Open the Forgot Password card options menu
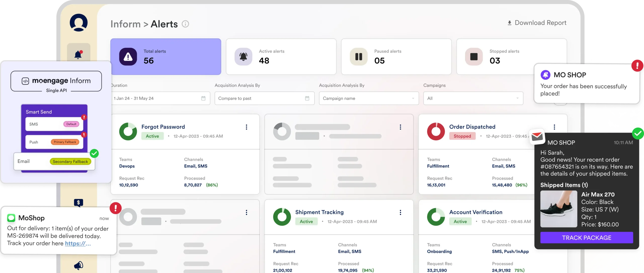The height and width of the screenshot is (273, 644). [x=247, y=127]
